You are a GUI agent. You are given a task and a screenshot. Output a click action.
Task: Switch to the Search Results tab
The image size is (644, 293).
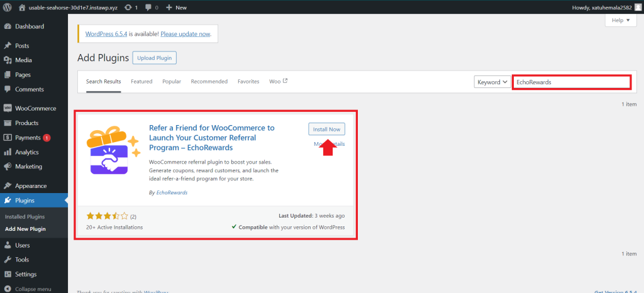click(104, 81)
